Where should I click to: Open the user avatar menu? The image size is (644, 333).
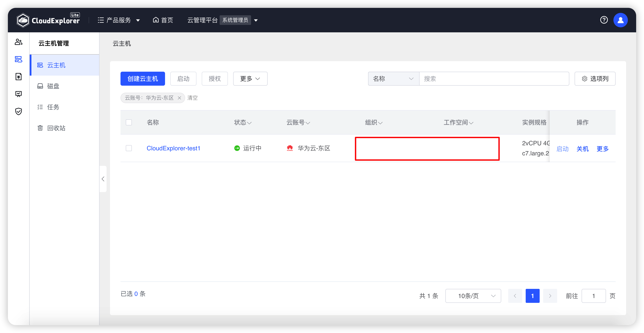620,20
